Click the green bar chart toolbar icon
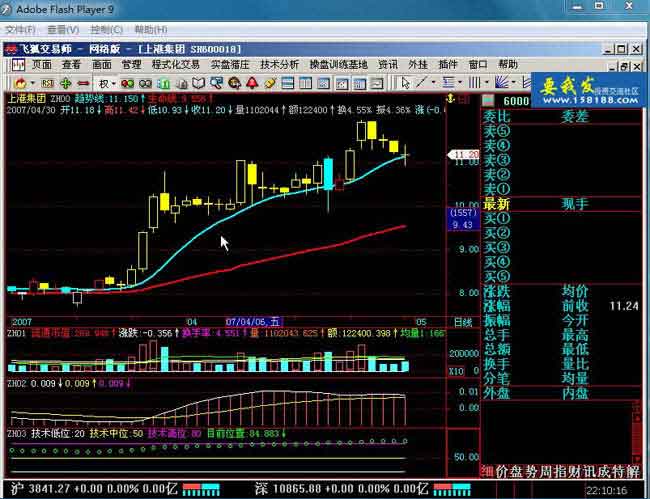This screenshot has height=499, width=650. coord(163,84)
